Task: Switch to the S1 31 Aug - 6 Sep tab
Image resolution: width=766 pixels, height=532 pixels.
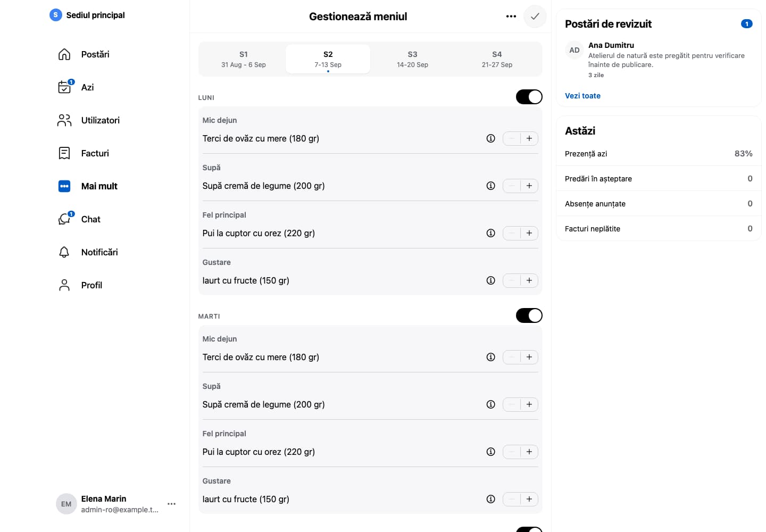Action: [x=244, y=59]
